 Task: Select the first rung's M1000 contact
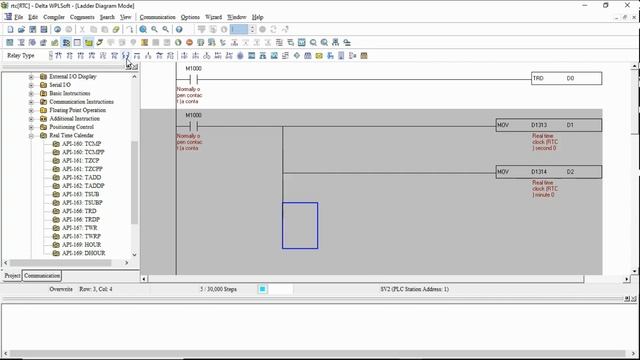click(x=193, y=80)
